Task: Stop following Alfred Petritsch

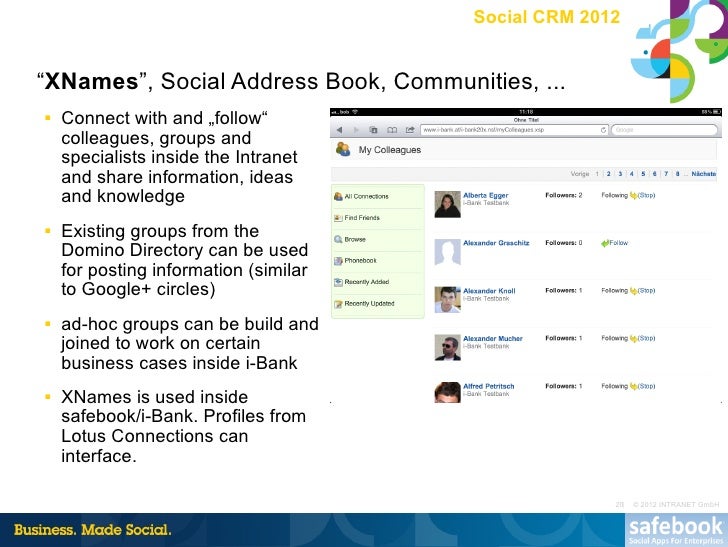Action: pyautogui.click(x=646, y=386)
